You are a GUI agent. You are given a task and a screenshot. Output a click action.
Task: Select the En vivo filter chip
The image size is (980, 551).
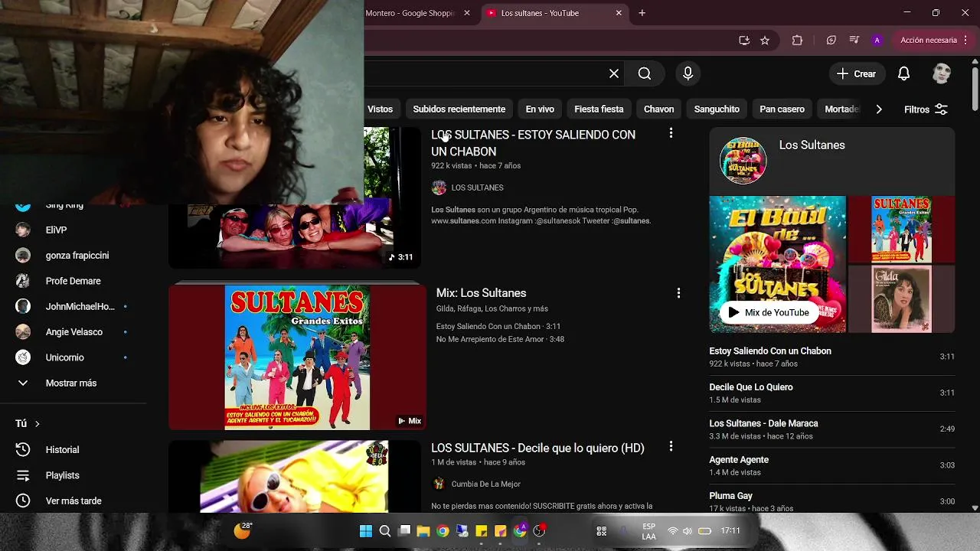pyautogui.click(x=540, y=109)
